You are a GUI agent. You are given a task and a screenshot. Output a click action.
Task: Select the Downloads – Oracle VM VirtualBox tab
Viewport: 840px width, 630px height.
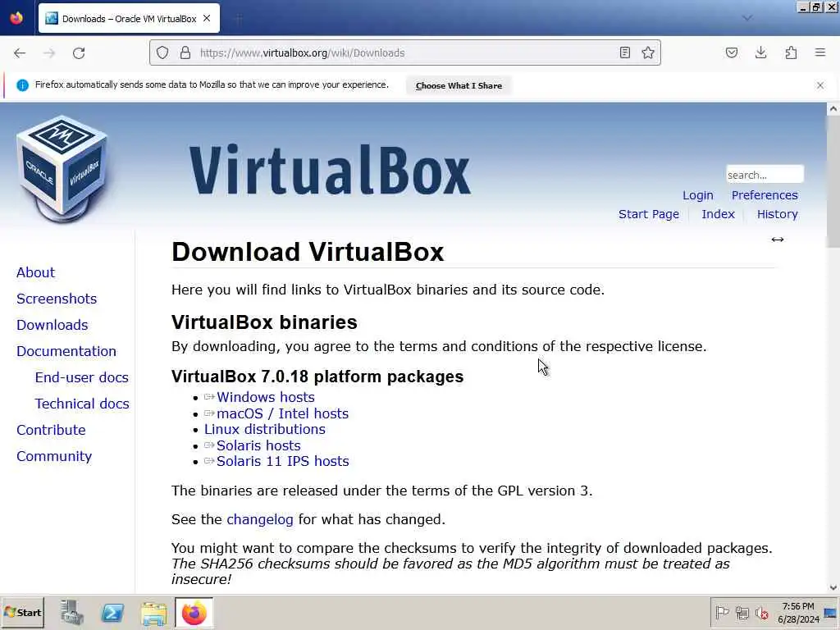point(129,18)
